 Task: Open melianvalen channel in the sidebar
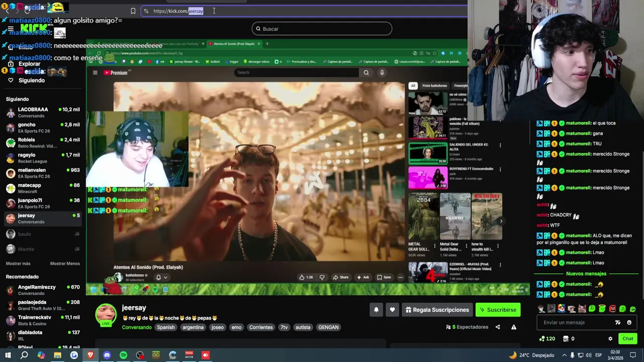(43, 173)
